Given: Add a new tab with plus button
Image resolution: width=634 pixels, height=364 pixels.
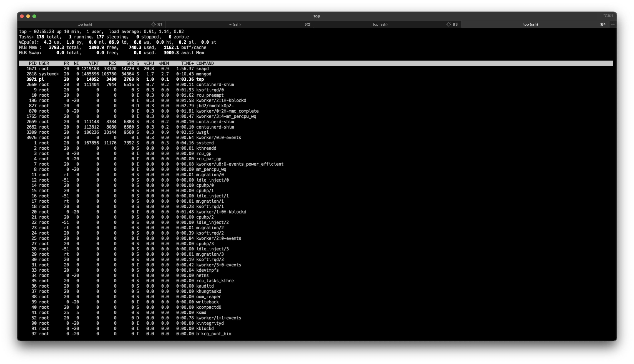Looking at the screenshot, I should tap(613, 24).
